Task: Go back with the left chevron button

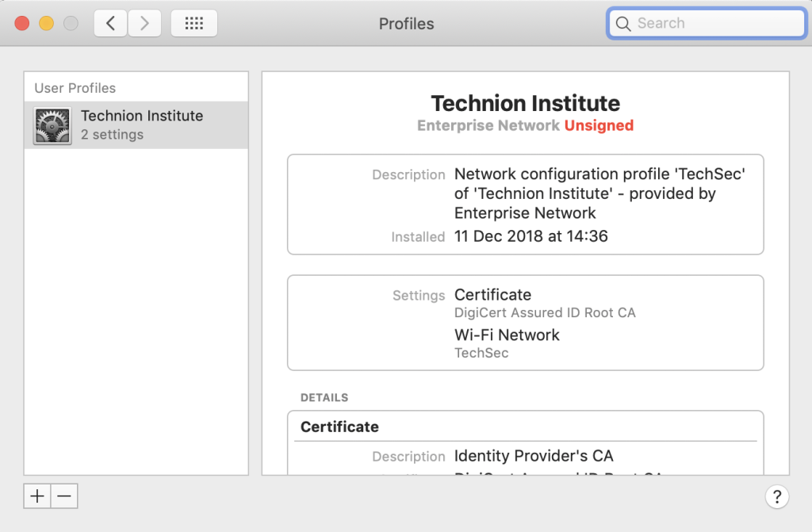Action: tap(110, 23)
